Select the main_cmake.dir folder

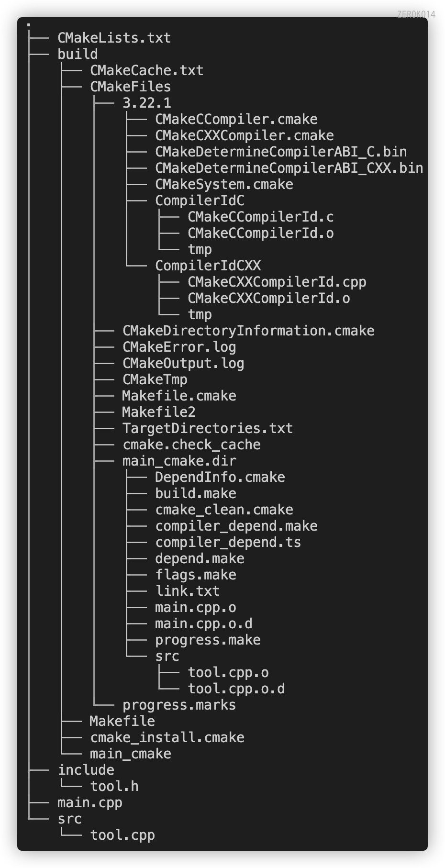pyautogui.click(x=179, y=461)
